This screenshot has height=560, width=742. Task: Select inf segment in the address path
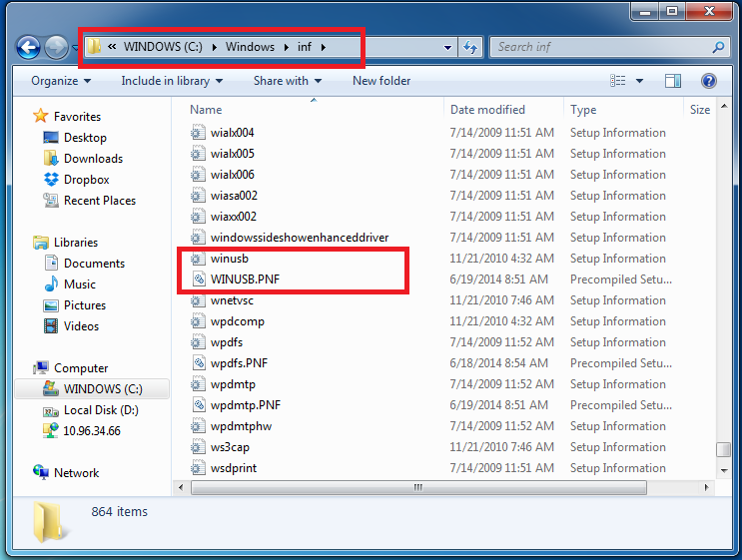coord(305,47)
